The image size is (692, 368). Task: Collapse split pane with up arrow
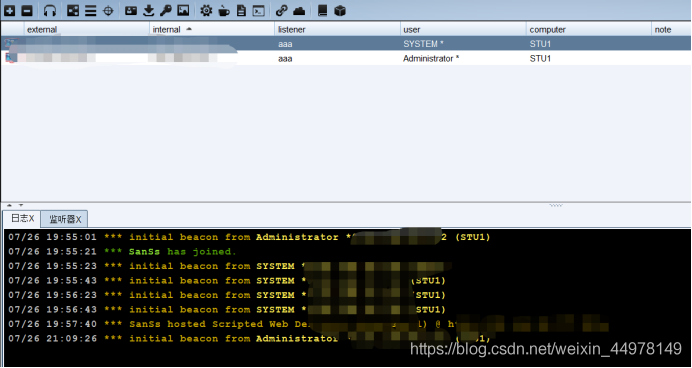tap(10, 205)
